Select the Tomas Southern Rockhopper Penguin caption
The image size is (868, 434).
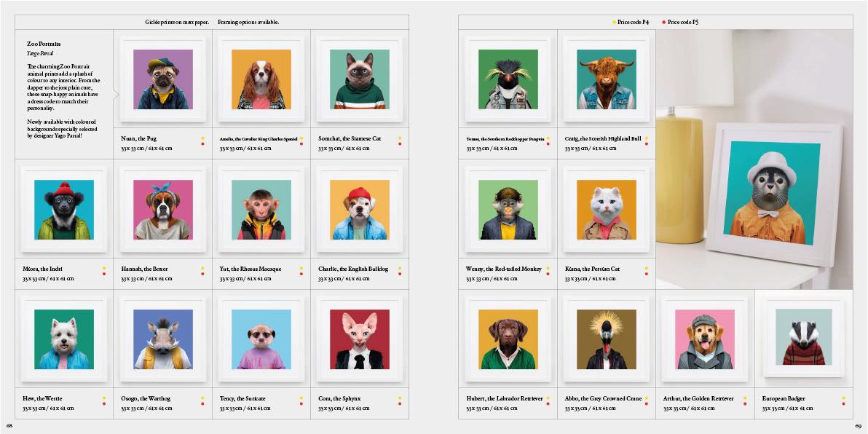point(505,139)
